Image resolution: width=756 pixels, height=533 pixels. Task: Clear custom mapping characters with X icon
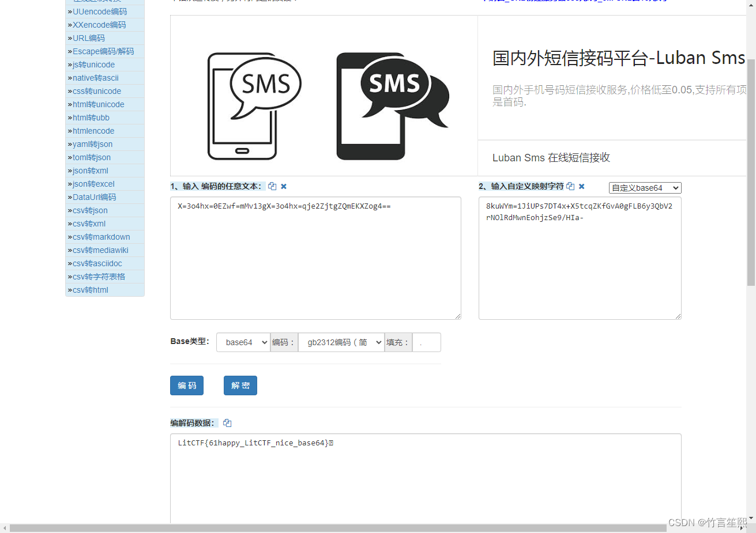[582, 186]
